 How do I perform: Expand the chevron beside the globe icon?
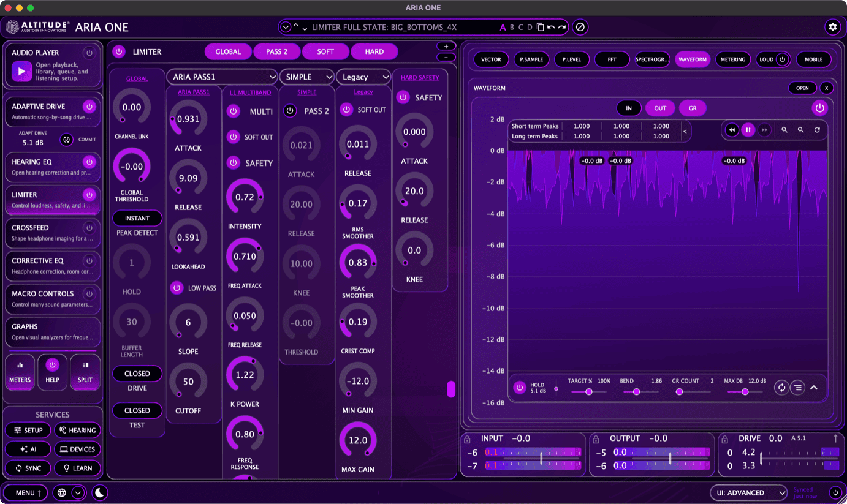pyautogui.click(x=78, y=492)
